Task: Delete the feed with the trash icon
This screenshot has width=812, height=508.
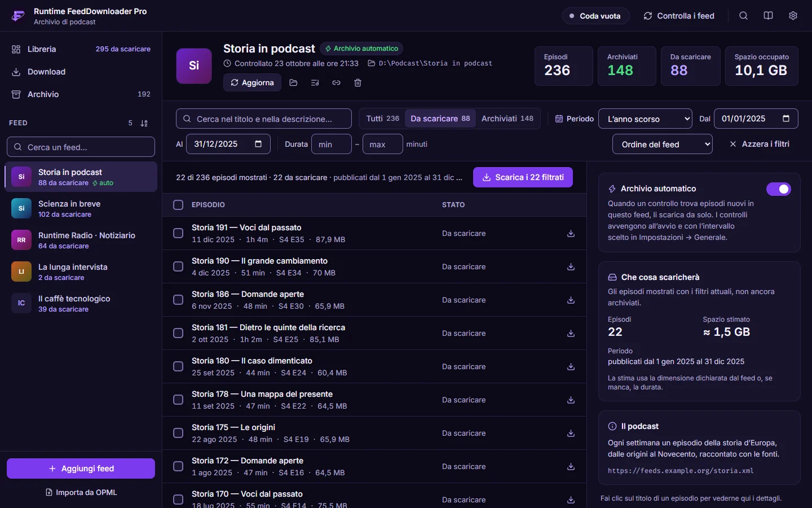Action: click(358, 82)
